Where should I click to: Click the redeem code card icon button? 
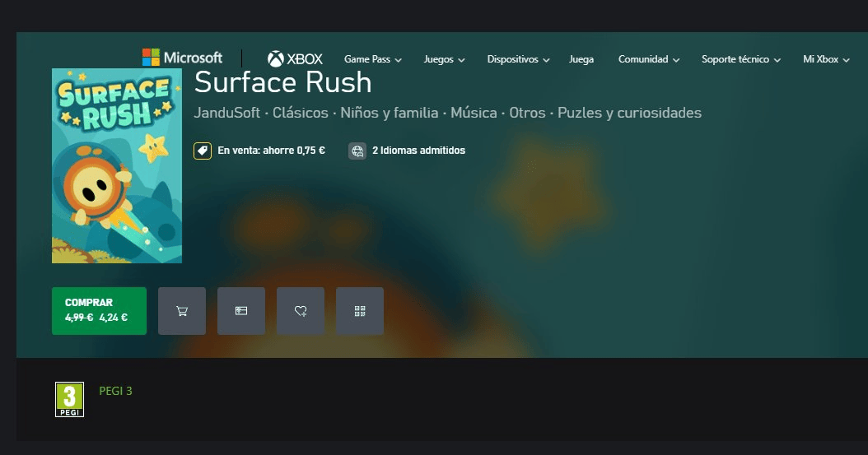[240, 311]
